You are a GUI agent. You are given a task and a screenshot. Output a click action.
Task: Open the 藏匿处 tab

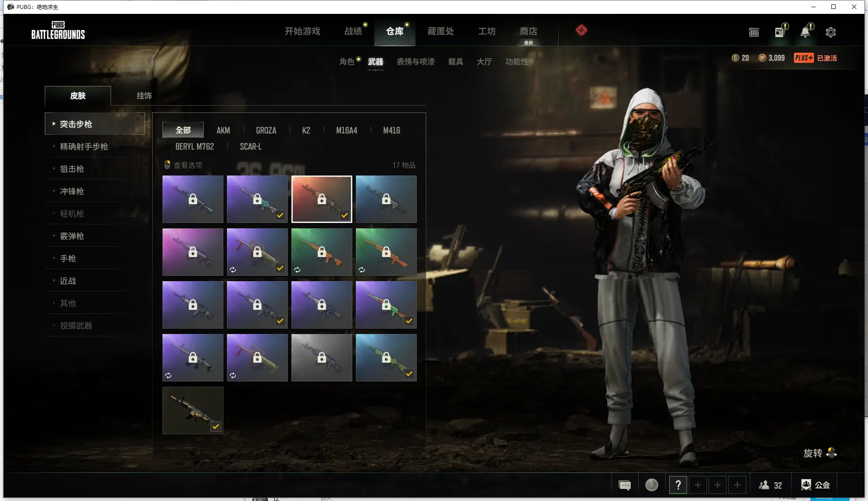[440, 31]
